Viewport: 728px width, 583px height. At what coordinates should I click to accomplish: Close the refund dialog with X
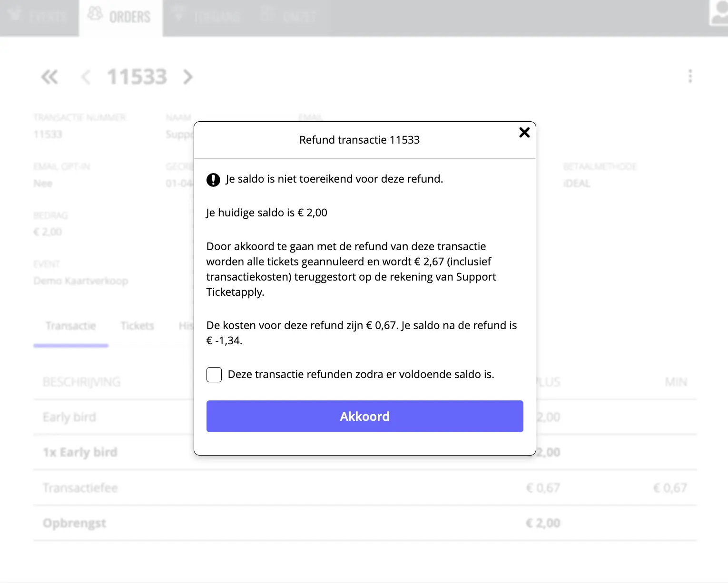point(524,133)
